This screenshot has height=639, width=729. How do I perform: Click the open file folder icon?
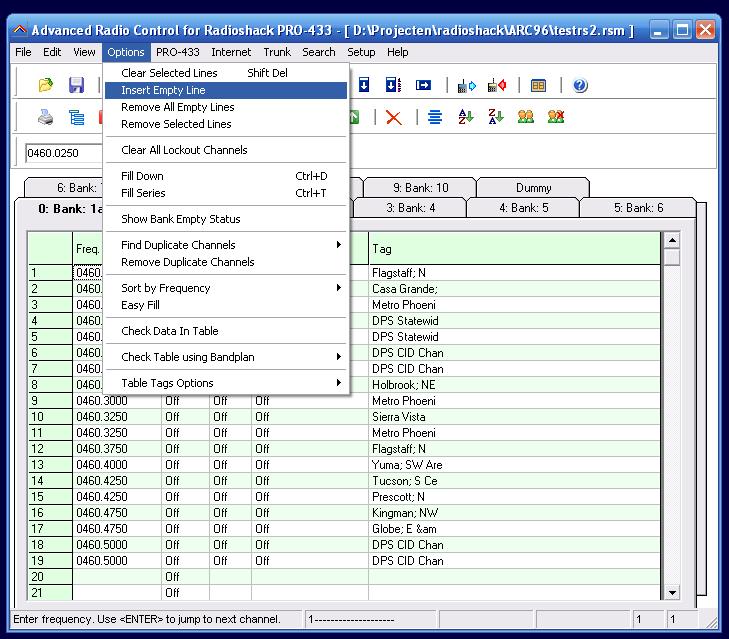click(x=46, y=85)
